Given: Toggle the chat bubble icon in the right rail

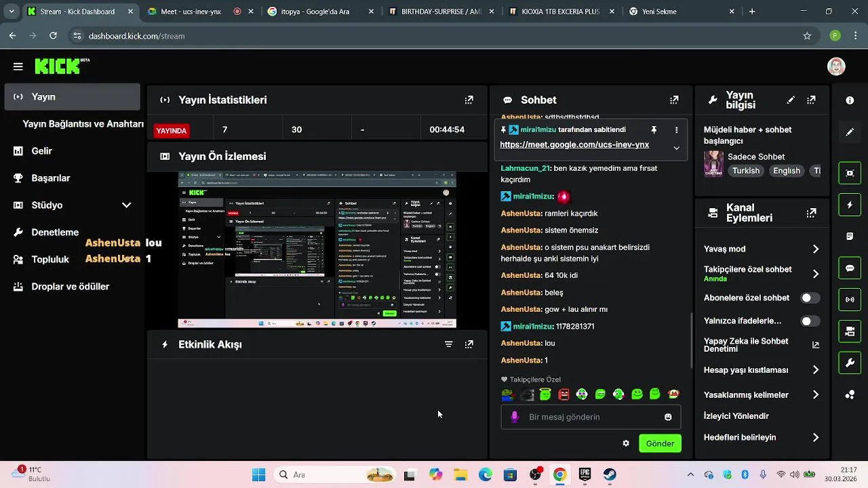Looking at the screenshot, I should tap(850, 268).
